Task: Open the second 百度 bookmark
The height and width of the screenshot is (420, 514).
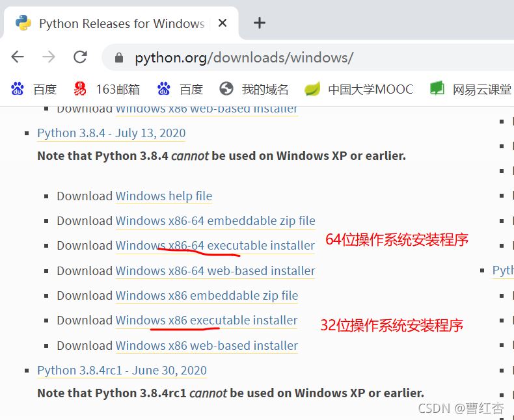Action: (180, 89)
